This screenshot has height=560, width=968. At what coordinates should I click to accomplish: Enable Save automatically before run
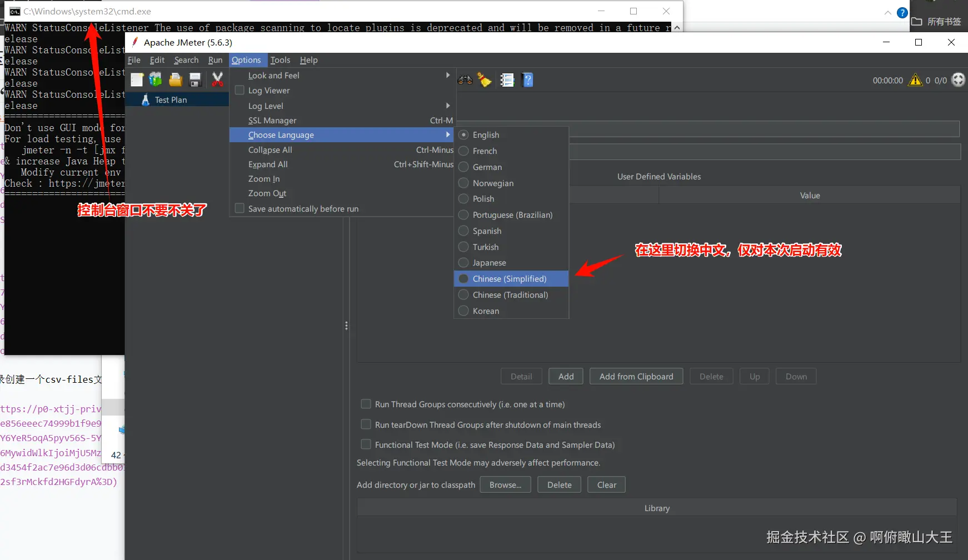tap(239, 208)
